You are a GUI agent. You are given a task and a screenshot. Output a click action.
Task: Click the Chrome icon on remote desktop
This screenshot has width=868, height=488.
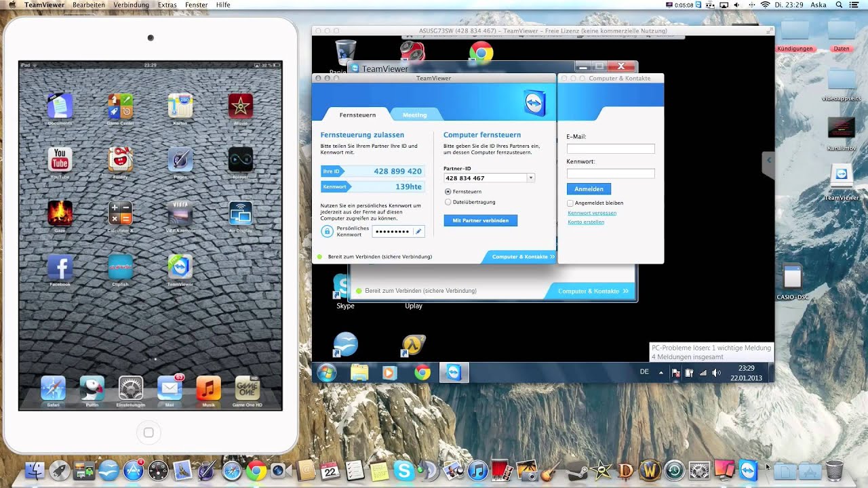point(481,52)
